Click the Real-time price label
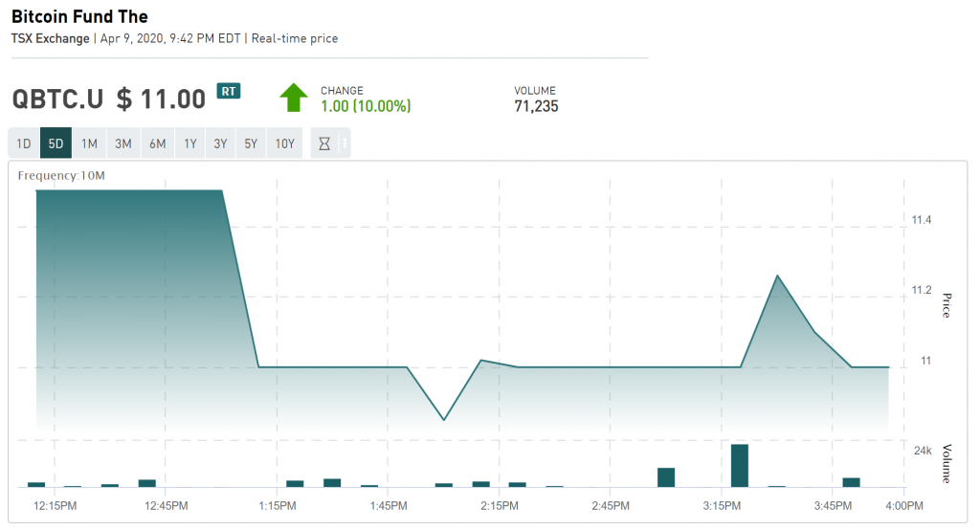The image size is (980, 530). (295, 38)
